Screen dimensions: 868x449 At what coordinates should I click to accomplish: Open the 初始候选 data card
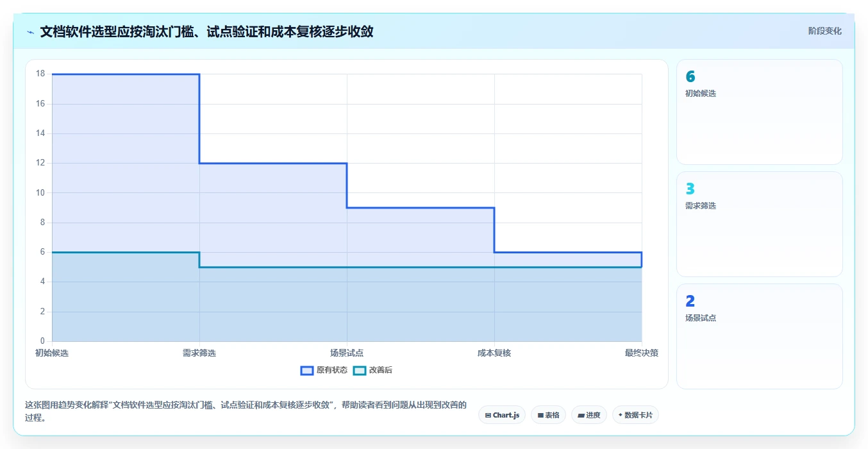[760, 112]
